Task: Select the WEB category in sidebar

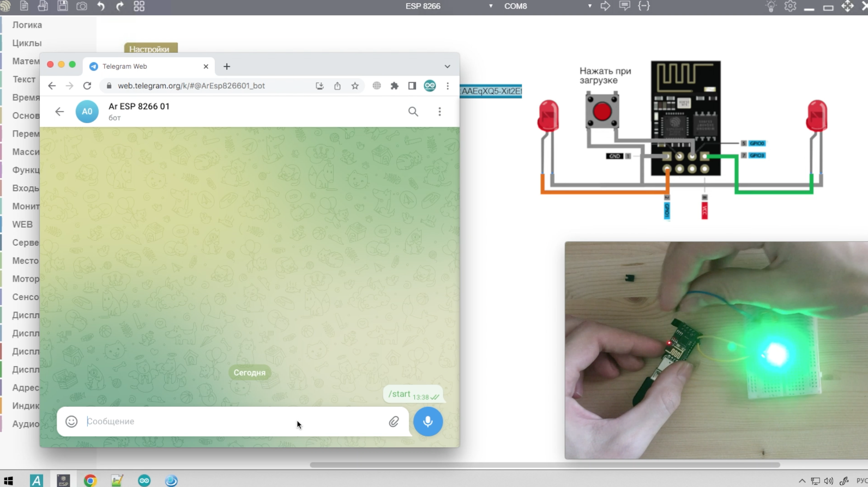Action: pos(22,224)
